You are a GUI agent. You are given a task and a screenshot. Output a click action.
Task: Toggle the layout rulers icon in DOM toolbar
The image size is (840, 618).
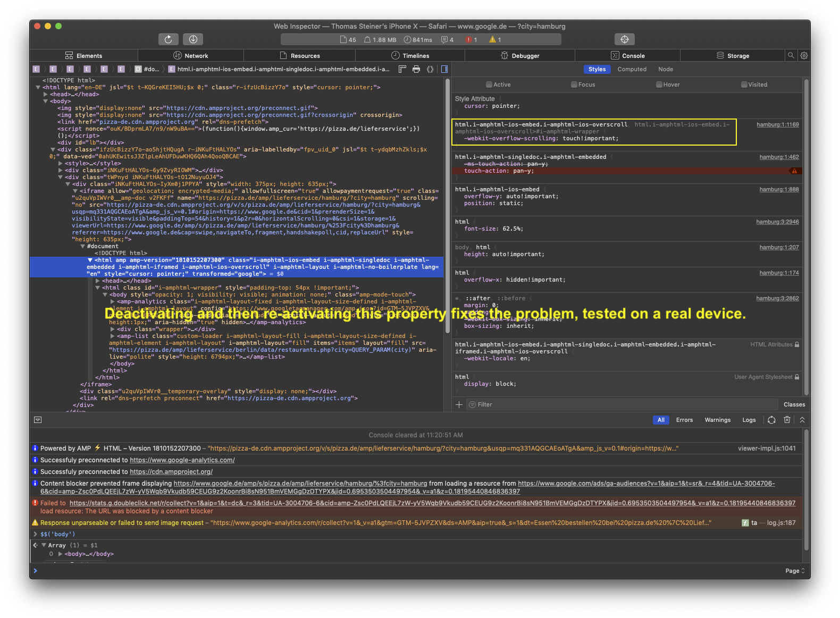[402, 69]
